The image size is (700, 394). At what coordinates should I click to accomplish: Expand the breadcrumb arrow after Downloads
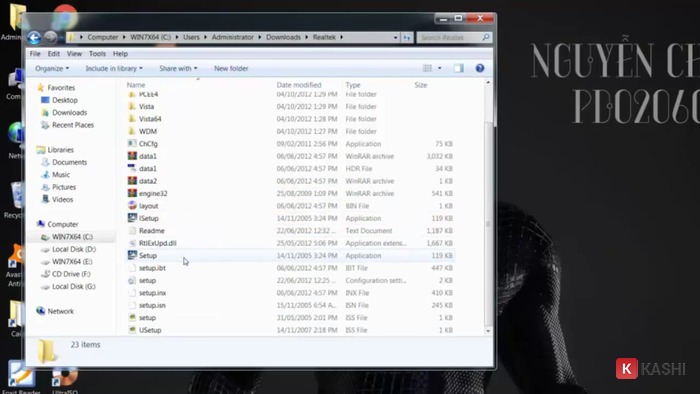307,37
